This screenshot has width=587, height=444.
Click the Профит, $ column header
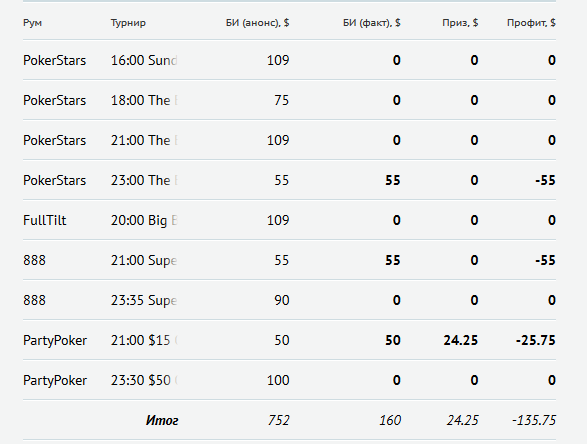click(531, 23)
